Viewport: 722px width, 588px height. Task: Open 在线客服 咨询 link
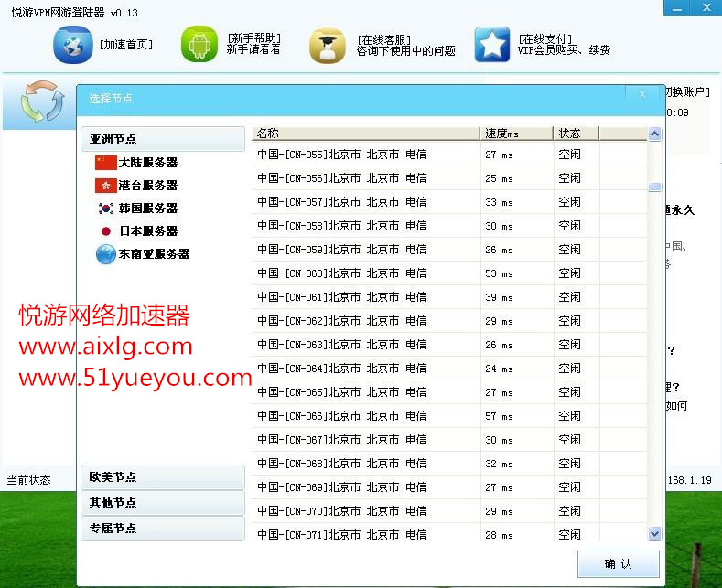(x=405, y=46)
